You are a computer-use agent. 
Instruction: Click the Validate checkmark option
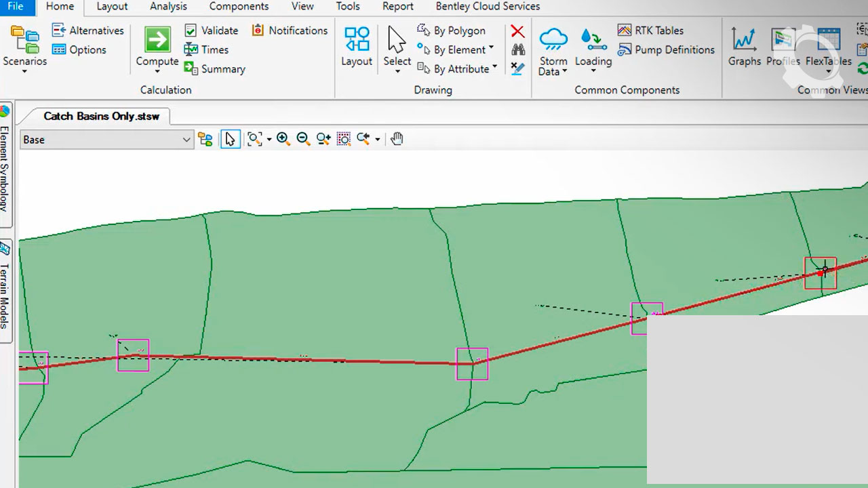(x=212, y=30)
